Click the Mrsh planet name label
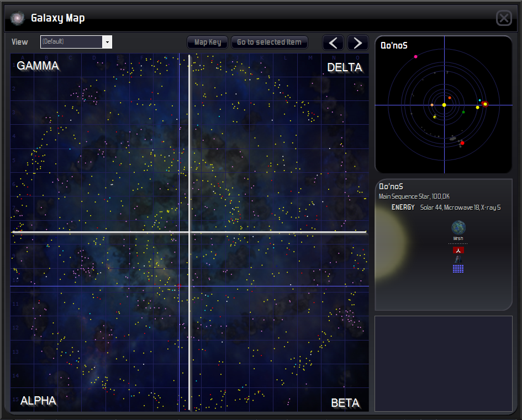The height and width of the screenshot is (420, 522). [458, 238]
